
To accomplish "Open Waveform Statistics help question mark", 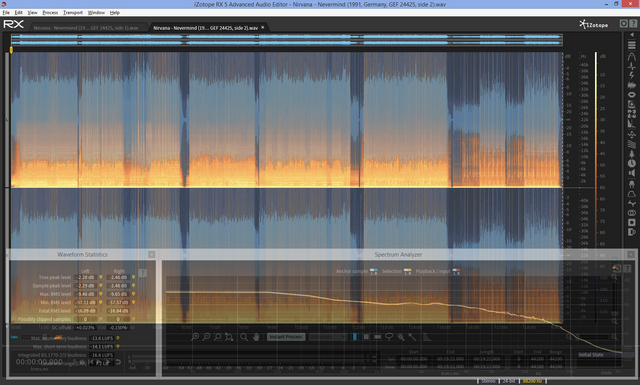I will click(x=142, y=273).
